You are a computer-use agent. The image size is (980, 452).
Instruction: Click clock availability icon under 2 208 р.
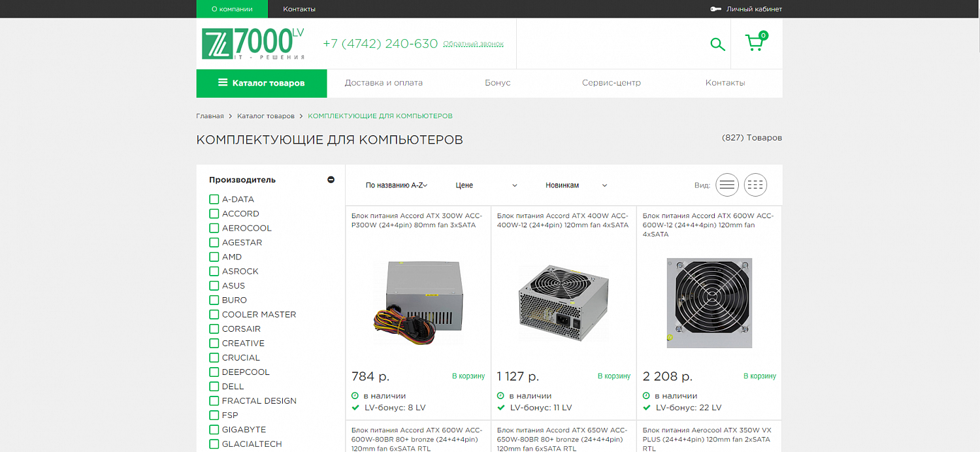coord(646,396)
